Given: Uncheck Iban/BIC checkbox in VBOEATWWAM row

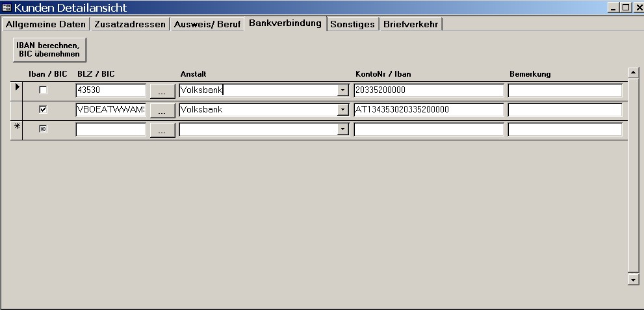Looking at the screenshot, I should pos(44,110).
